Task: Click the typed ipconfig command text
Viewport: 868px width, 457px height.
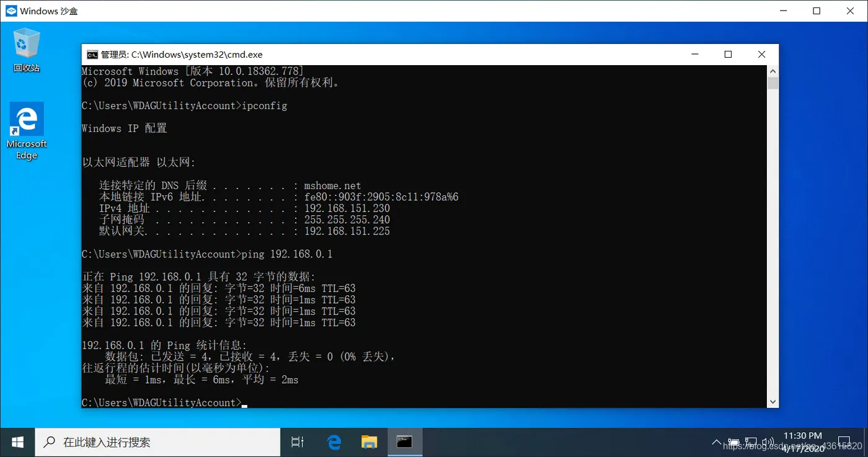Action: coord(264,106)
